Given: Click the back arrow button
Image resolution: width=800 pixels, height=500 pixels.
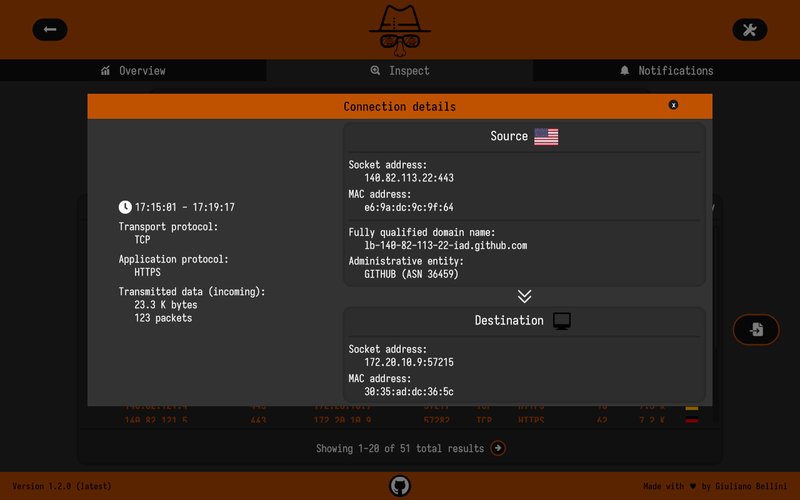Looking at the screenshot, I should pos(50,30).
